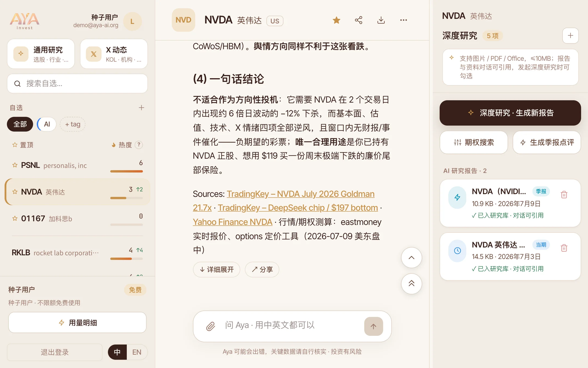Click 深度研究 · 生成新报告 button
This screenshot has height=368, width=588.
(x=510, y=113)
